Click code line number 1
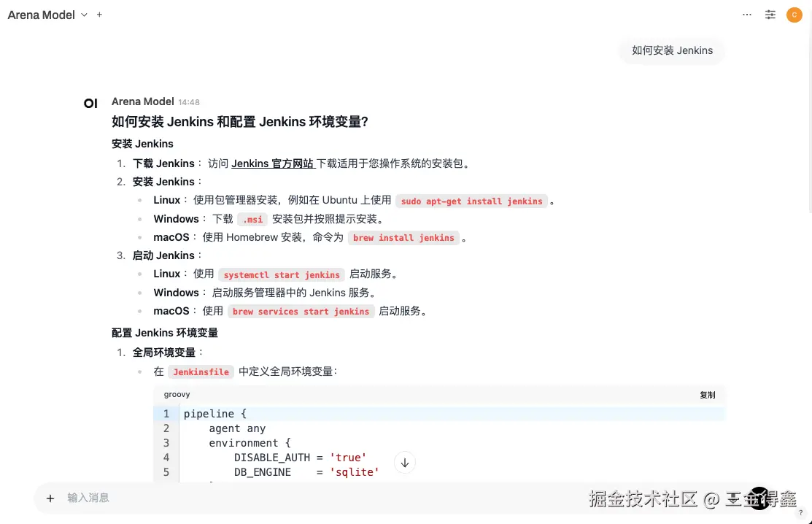812x524 pixels. pyautogui.click(x=166, y=414)
